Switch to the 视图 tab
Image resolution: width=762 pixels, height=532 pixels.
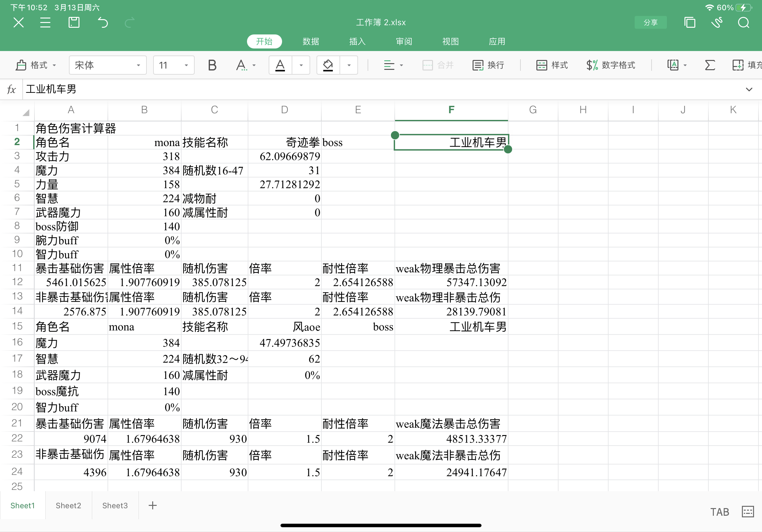[x=450, y=41]
